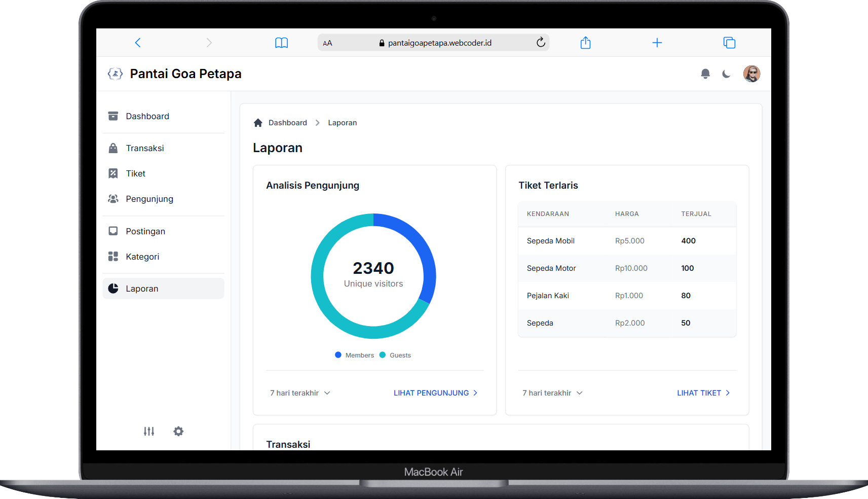Reload the page with the refresh icon
The image size is (868, 499).
[541, 42]
